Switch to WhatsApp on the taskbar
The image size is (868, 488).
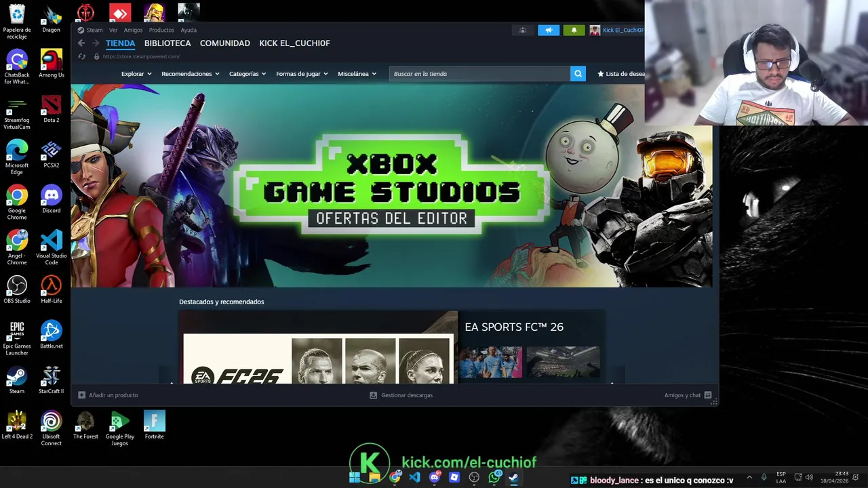(494, 478)
